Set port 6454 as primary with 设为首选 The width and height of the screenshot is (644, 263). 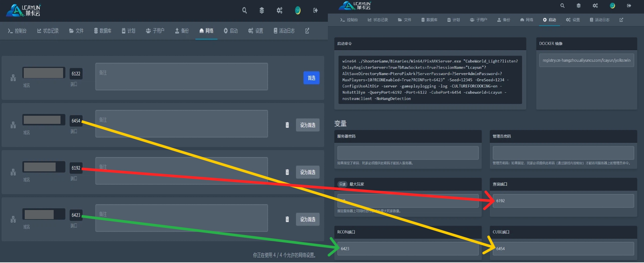pos(307,125)
